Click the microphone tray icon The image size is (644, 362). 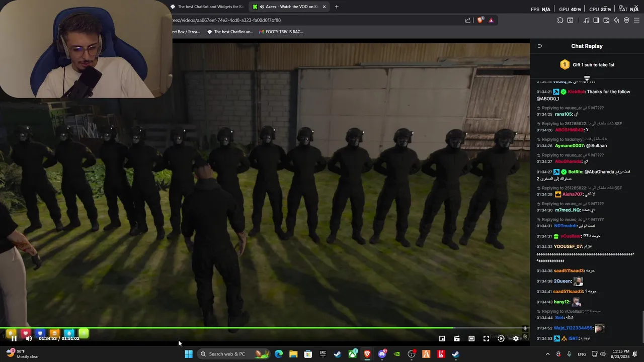tap(569, 354)
